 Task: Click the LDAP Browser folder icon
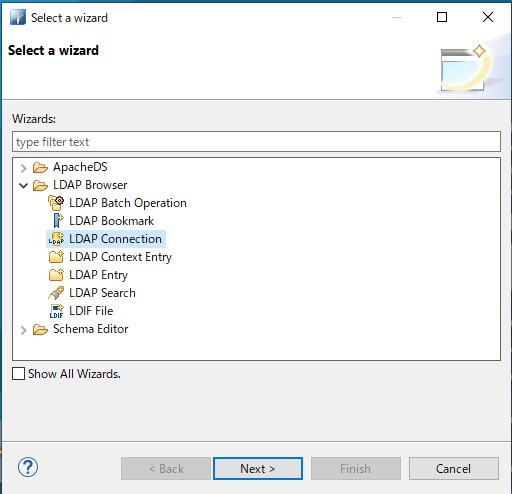(40, 185)
